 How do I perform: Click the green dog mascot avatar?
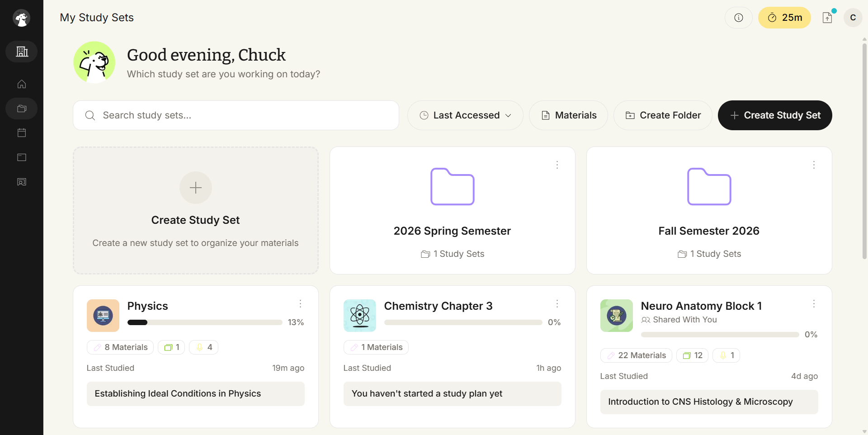click(x=94, y=62)
